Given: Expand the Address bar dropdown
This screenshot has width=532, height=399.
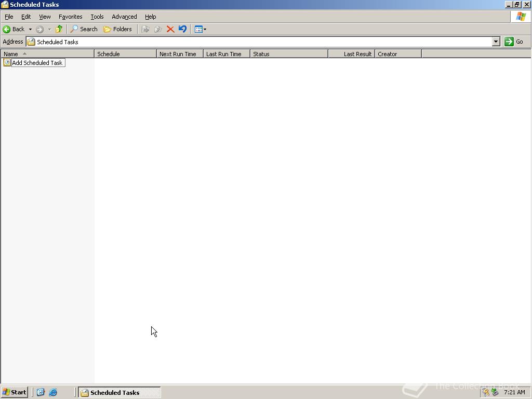Looking at the screenshot, I should tap(496, 42).
